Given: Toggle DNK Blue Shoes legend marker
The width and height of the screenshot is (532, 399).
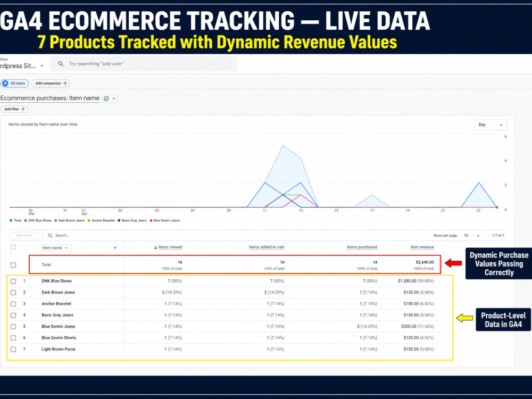Looking at the screenshot, I should 26,221.
